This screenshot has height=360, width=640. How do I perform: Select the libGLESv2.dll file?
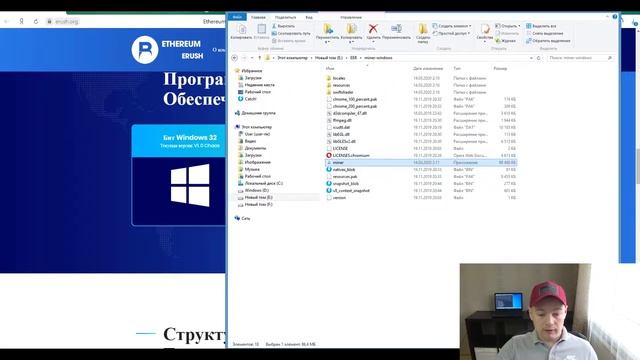(x=344, y=141)
